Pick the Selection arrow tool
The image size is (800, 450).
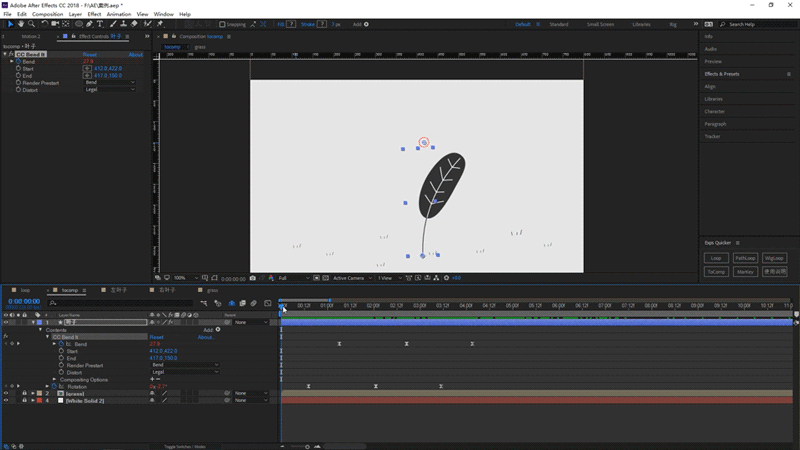point(10,24)
